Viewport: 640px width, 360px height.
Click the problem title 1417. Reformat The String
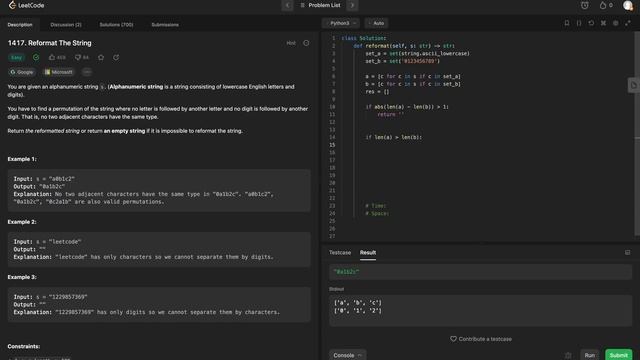49,43
